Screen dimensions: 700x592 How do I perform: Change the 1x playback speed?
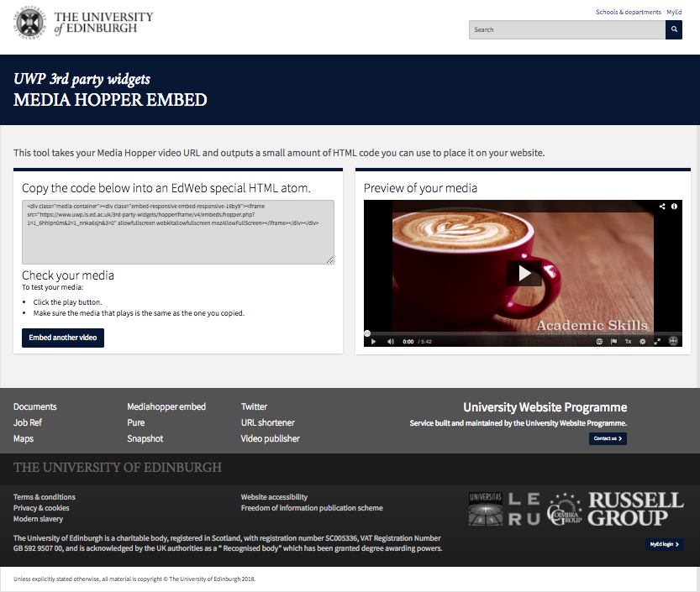click(628, 342)
